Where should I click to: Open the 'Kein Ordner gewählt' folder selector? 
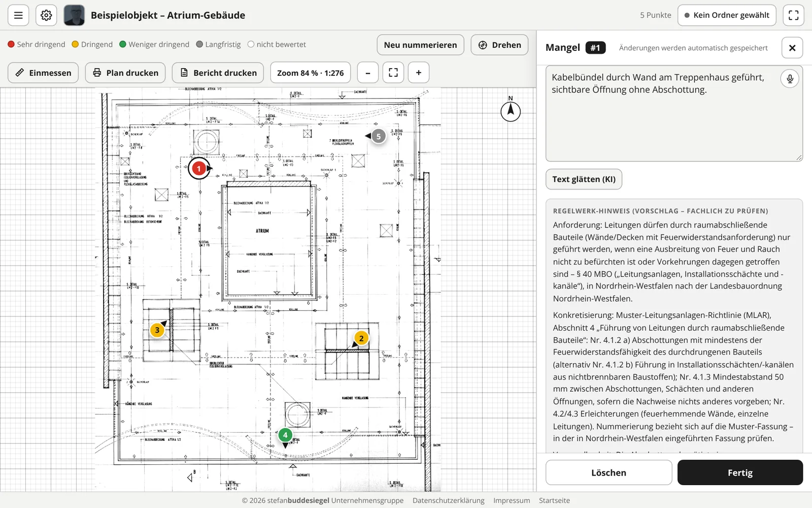pyautogui.click(x=727, y=15)
